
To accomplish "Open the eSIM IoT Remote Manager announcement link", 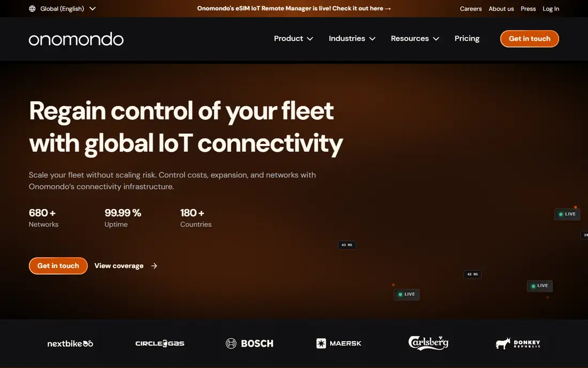I will click(x=294, y=8).
